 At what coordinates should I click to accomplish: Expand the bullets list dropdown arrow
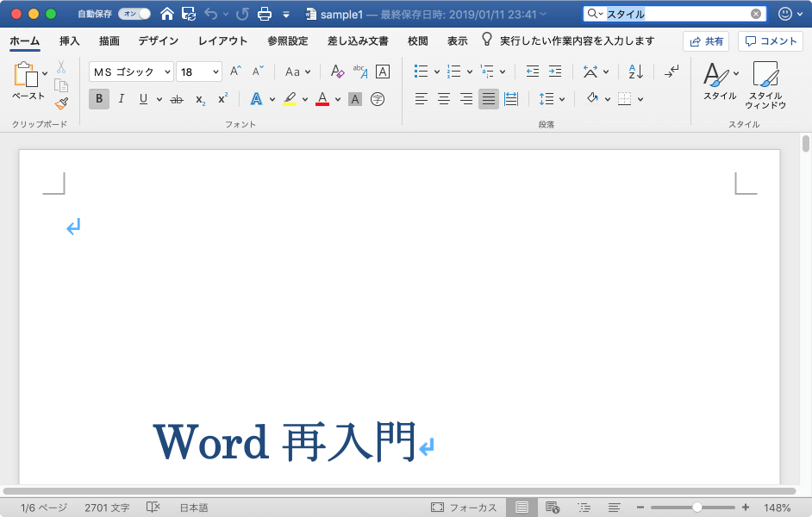point(436,72)
